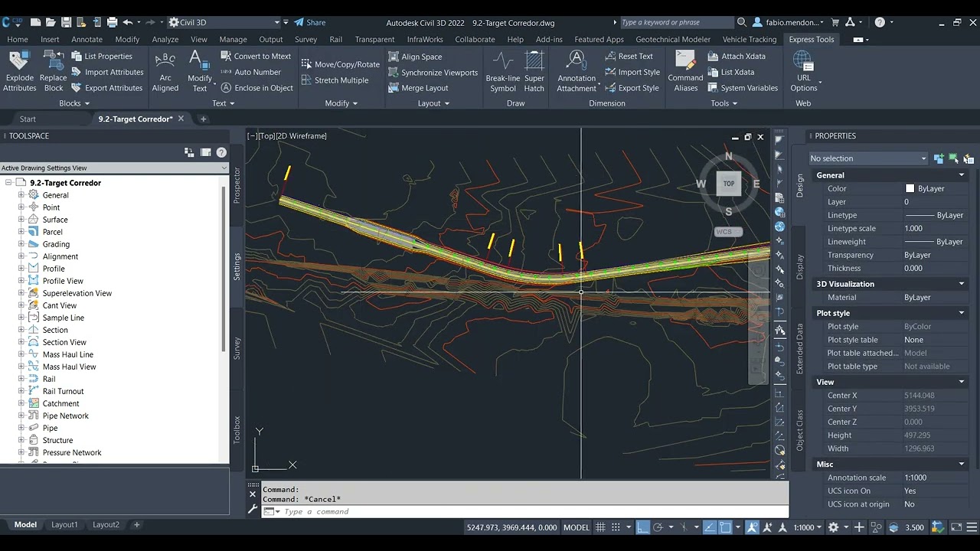Collapse the Plot style section in Properties
980x551 pixels.
click(x=962, y=313)
